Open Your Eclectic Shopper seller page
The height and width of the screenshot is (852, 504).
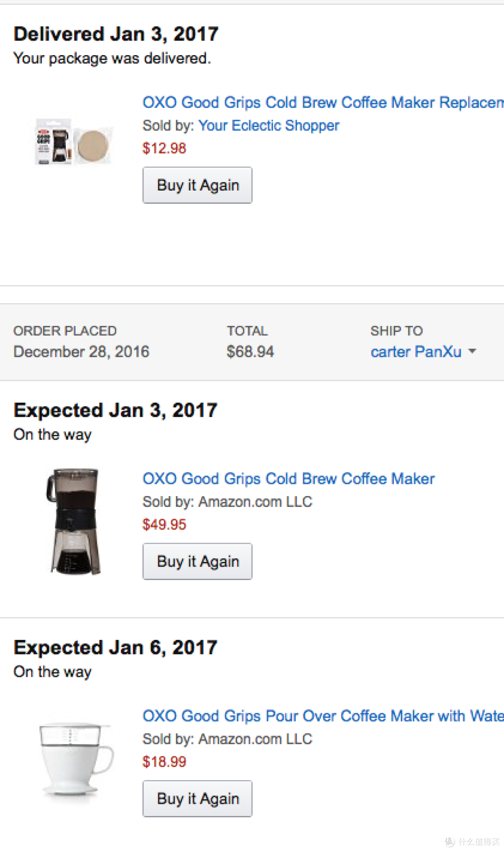269,125
